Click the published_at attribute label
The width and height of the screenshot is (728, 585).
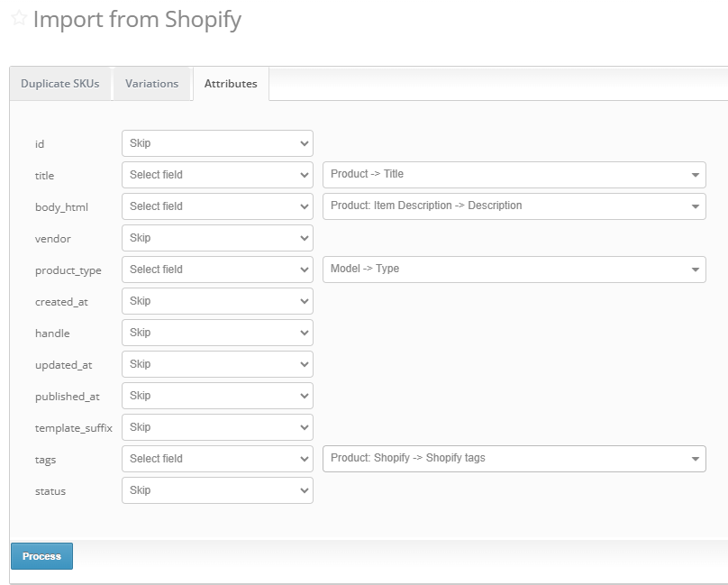click(68, 397)
